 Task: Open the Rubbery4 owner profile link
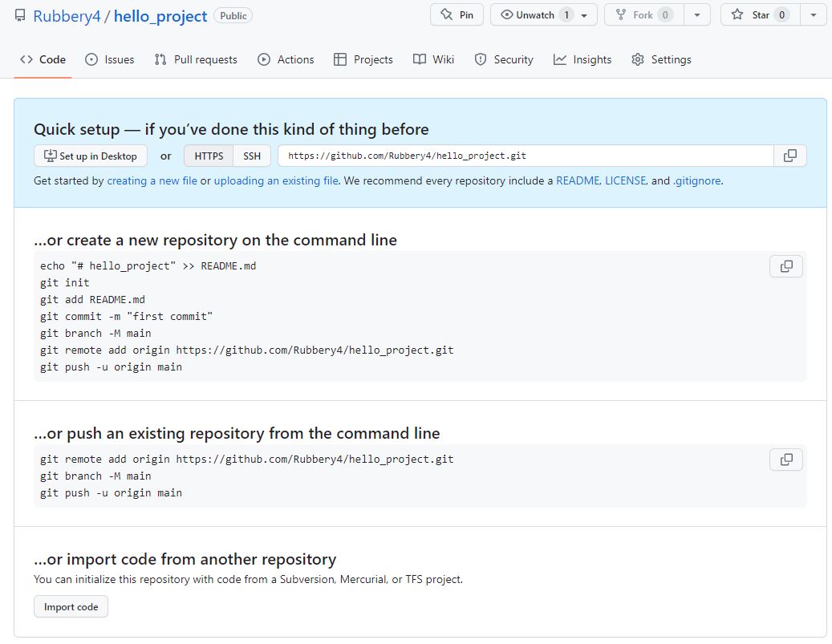[x=67, y=16]
